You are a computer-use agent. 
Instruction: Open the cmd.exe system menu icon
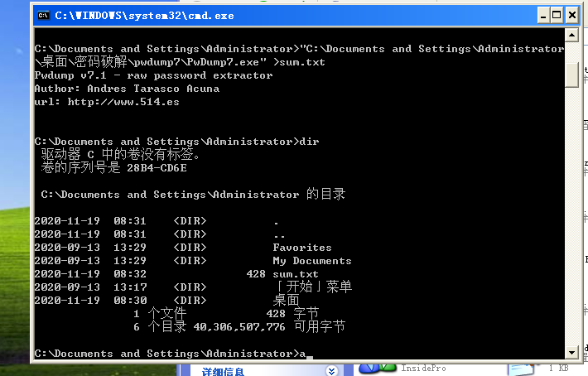(x=44, y=16)
